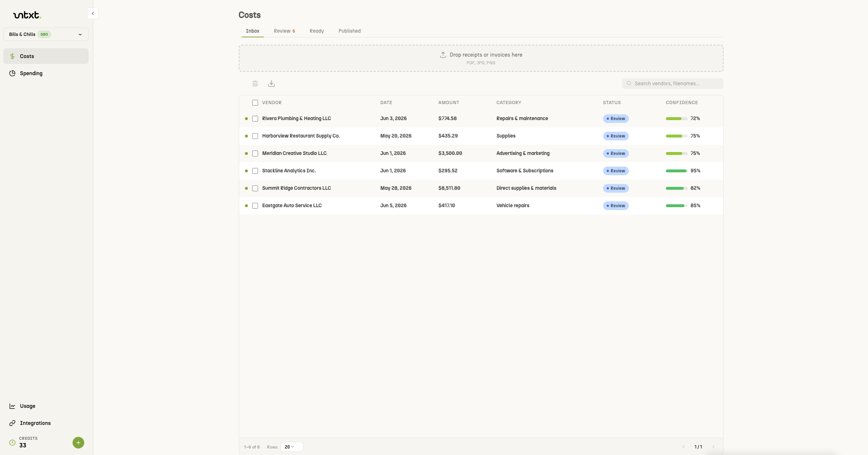Open the Rows per page dropdown

click(x=292, y=447)
